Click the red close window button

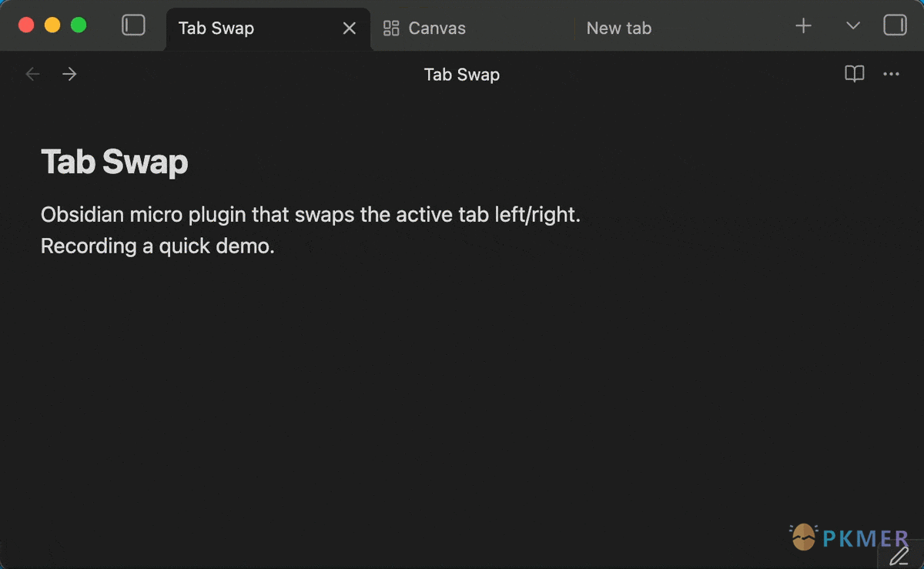26,25
